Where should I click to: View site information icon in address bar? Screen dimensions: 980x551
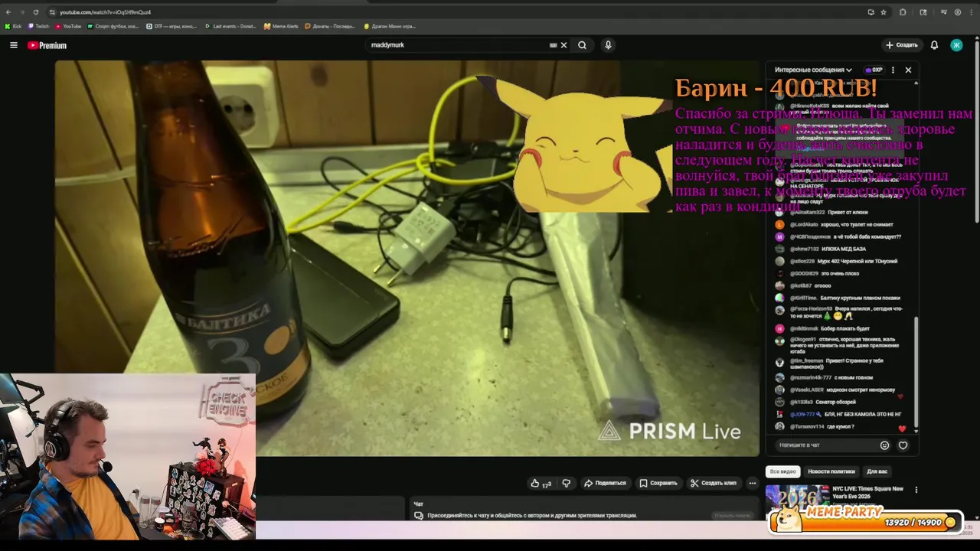[52, 12]
